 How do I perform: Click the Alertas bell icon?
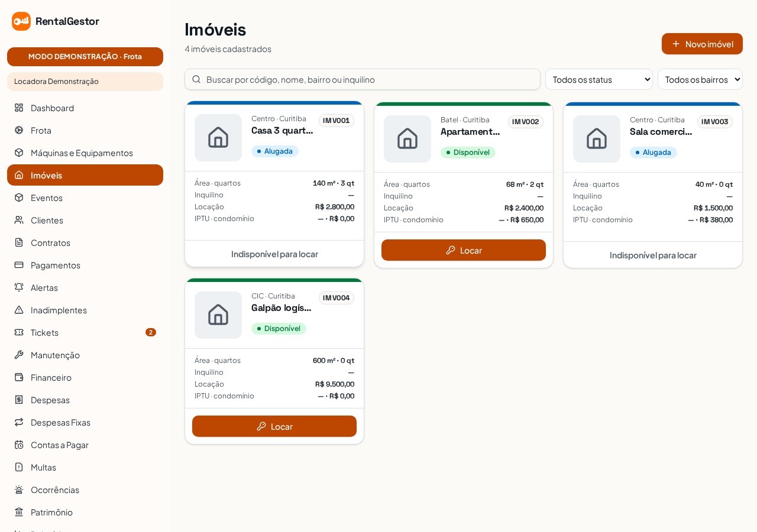19,287
